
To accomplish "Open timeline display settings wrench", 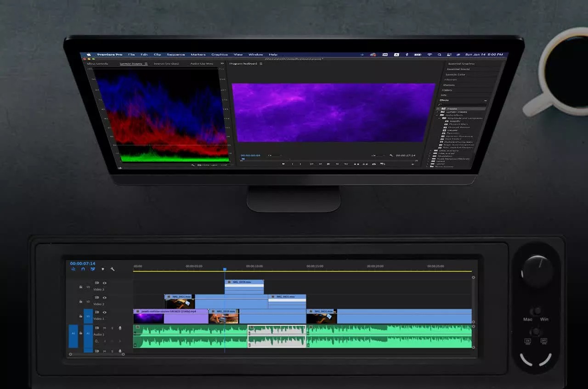I will point(113,269).
